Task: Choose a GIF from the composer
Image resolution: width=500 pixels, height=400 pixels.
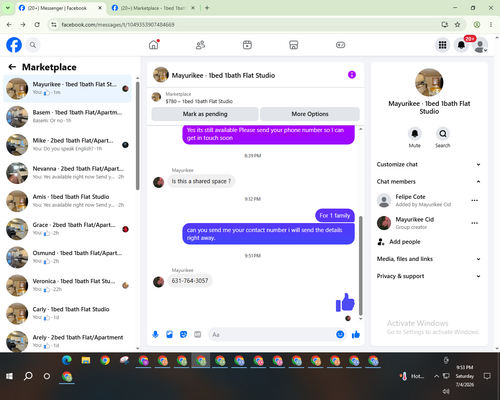Action: 198,334
